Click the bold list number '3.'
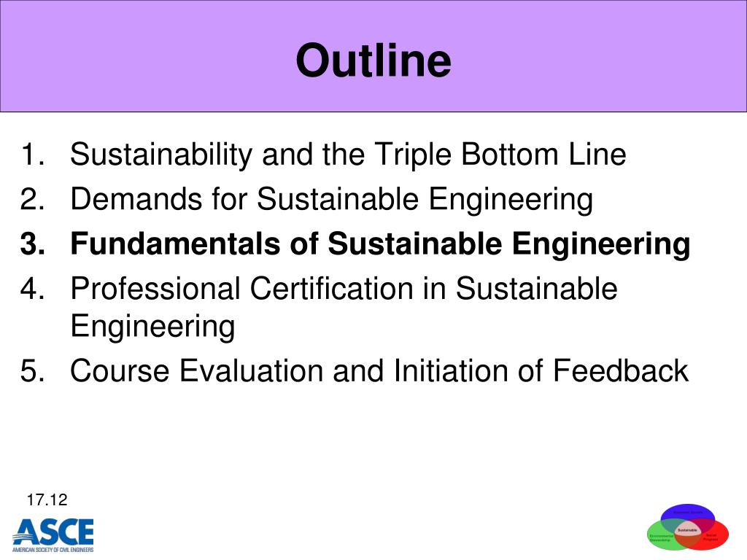Image resolution: width=747 pixels, height=560 pixels. (x=32, y=244)
